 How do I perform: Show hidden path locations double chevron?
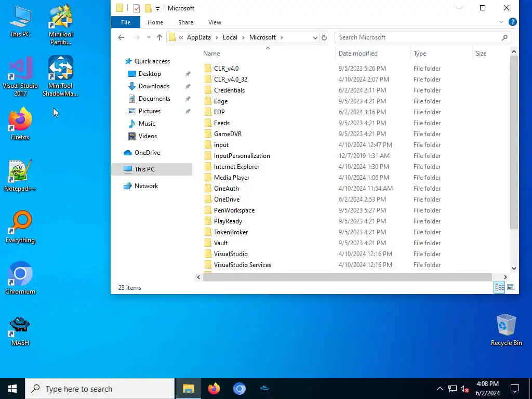(x=181, y=37)
